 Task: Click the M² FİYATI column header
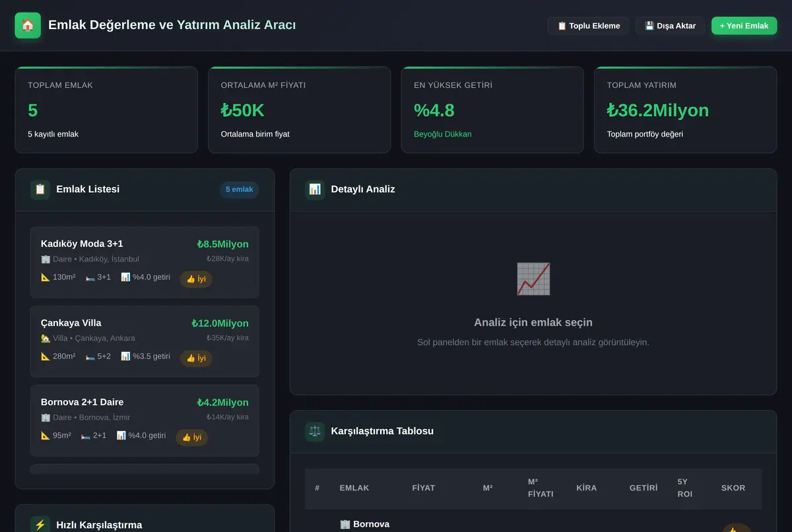pyautogui.click(x=541, y=488)
